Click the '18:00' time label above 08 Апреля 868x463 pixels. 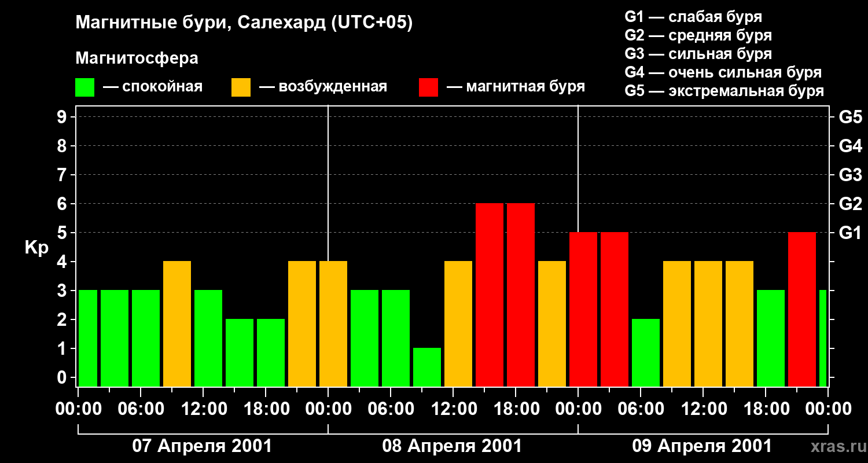(516, 409)
